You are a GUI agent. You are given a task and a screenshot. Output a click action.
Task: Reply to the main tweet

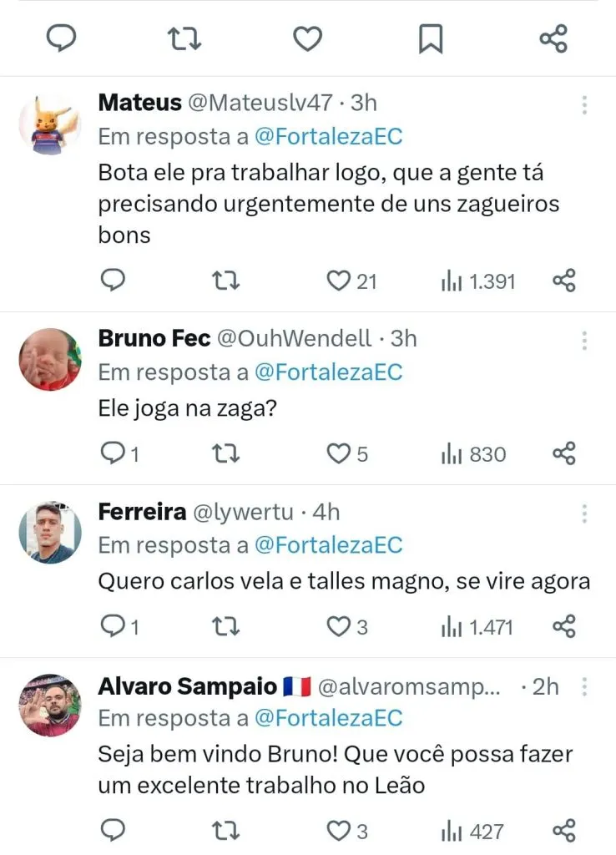(x=60, y=38)
